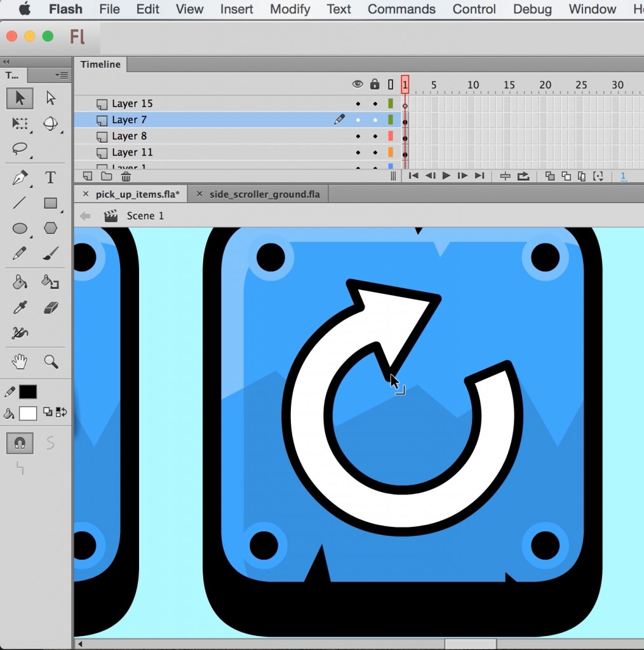Lock all layers using the padlock column

[x=374, y=83]
